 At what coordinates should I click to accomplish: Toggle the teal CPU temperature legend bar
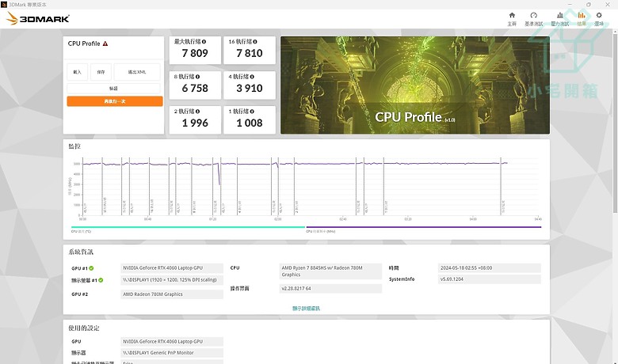[x=188, y=227]
